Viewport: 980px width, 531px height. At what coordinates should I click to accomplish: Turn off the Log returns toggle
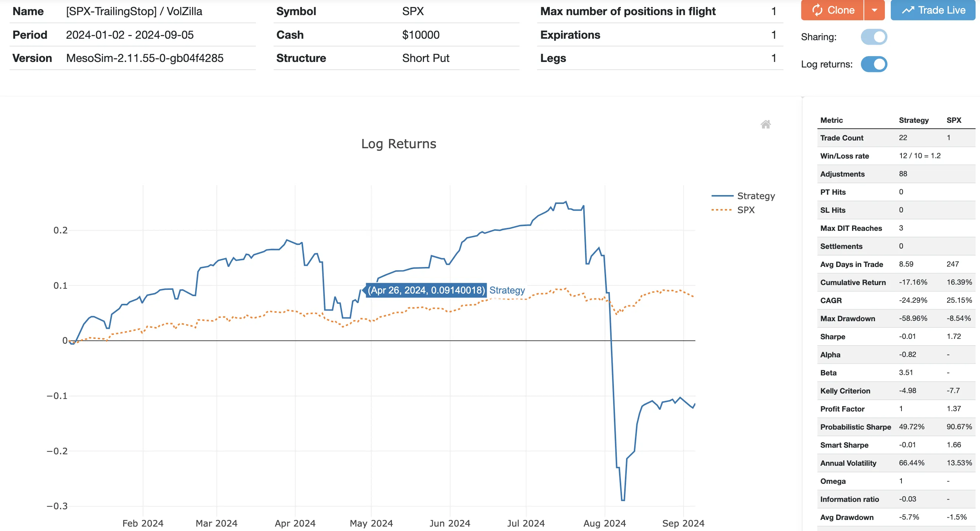pos(874,64)
